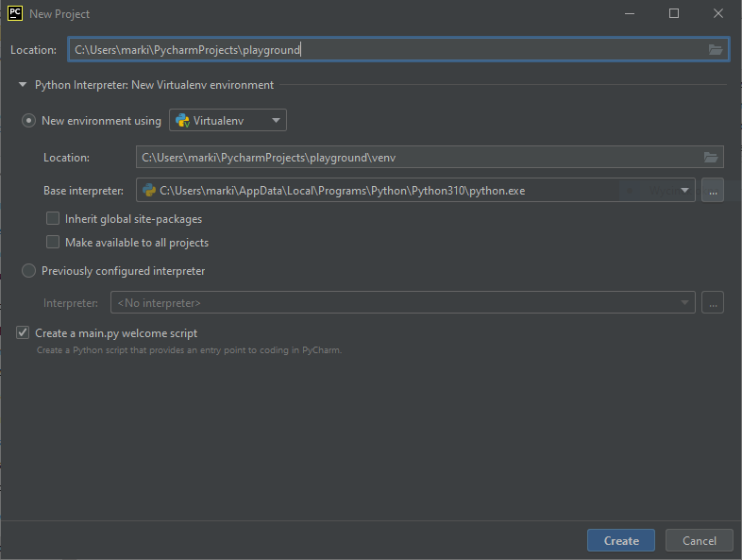Click folder icon in venv Location field

(712, 158)
